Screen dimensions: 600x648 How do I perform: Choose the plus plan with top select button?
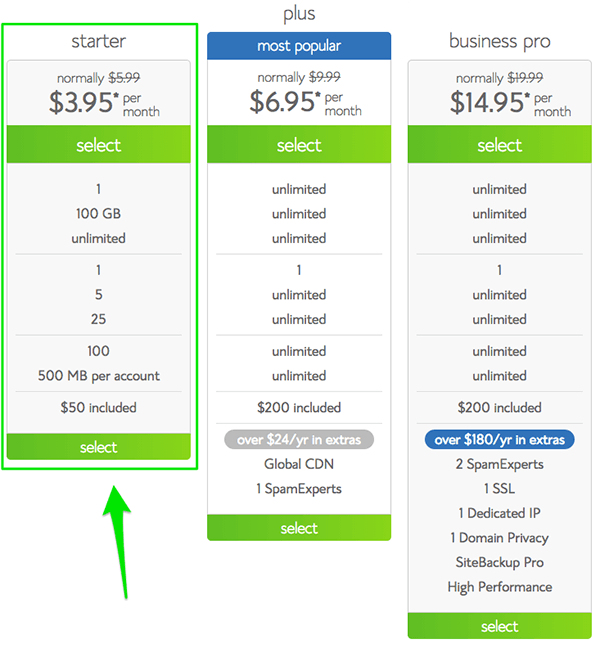click(299, 145)
